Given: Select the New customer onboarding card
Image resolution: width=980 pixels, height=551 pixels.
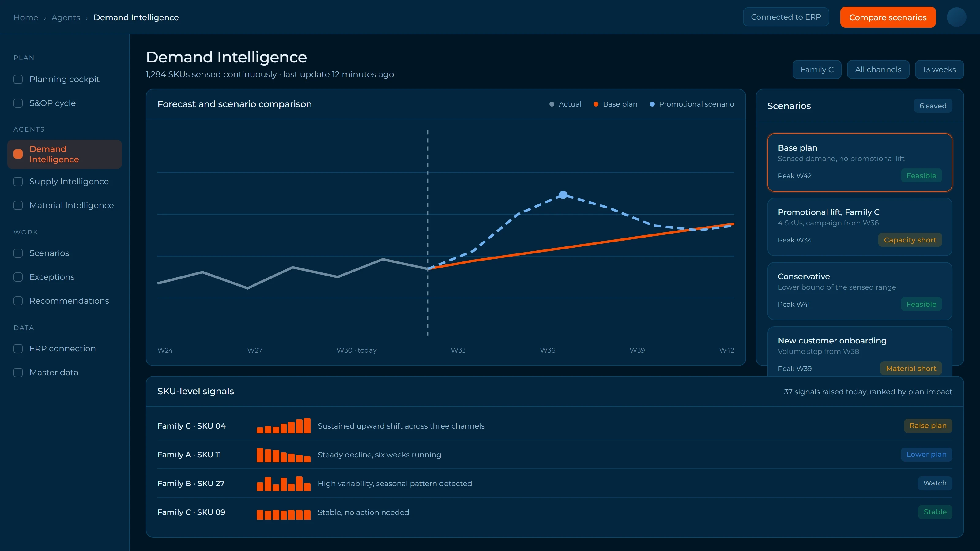Looking at the screenshot, I should pyautogui.click(x=860, y=352).
